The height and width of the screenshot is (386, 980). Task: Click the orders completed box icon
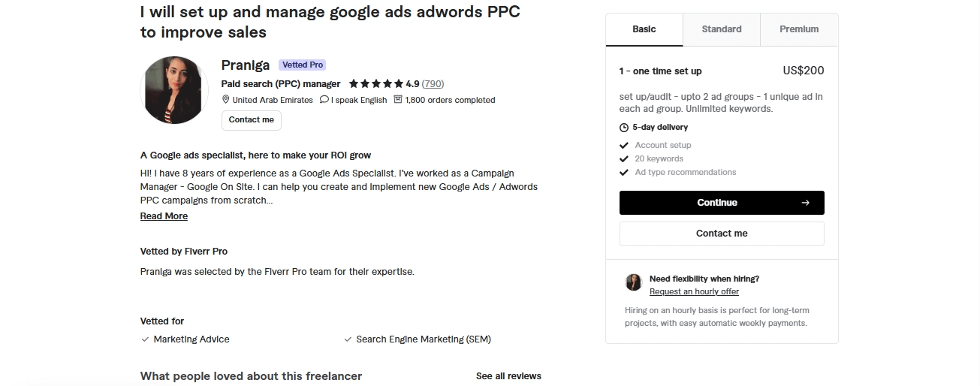point(398,100)
